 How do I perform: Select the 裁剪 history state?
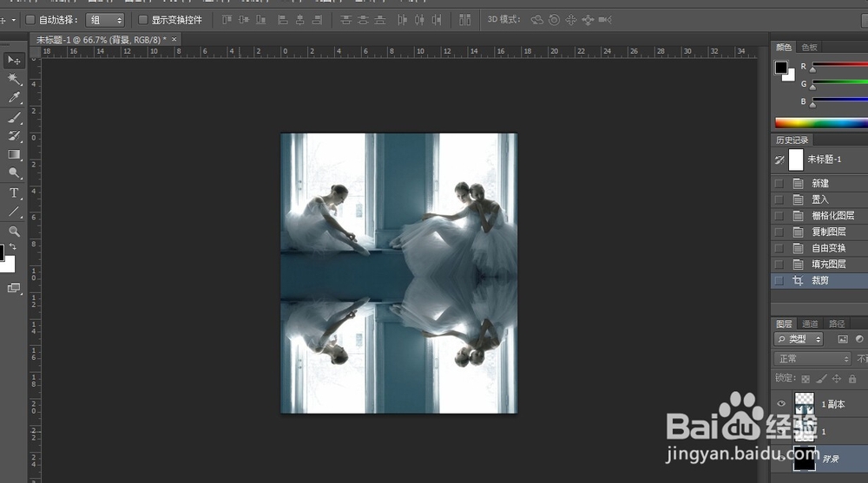click(x=819, y=280)
